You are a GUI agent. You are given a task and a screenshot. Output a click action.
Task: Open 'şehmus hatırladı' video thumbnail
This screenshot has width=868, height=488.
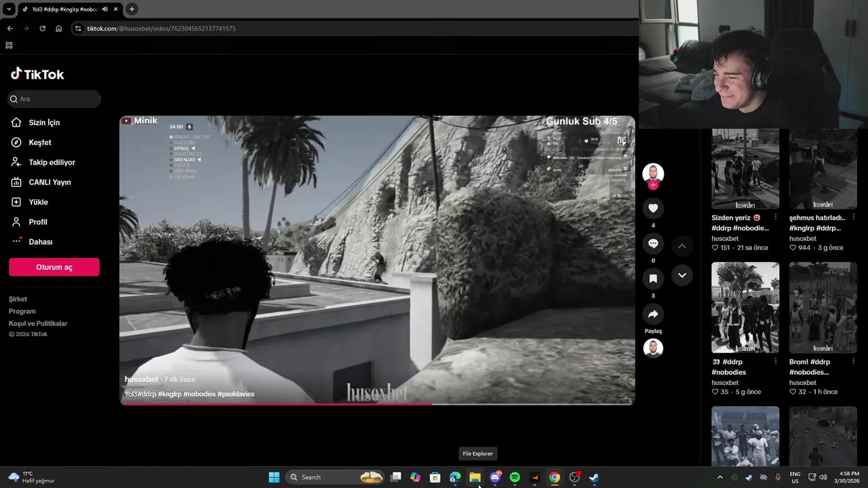pos(823,169)
